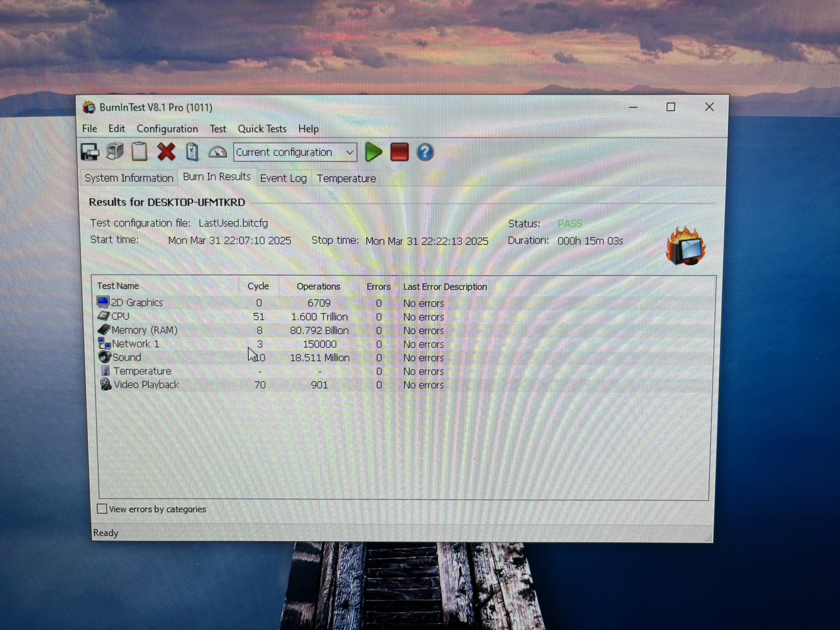Open the File menu
Image resolution: width=840 pixels, height=630 pixels.
(x=89, y=129)
